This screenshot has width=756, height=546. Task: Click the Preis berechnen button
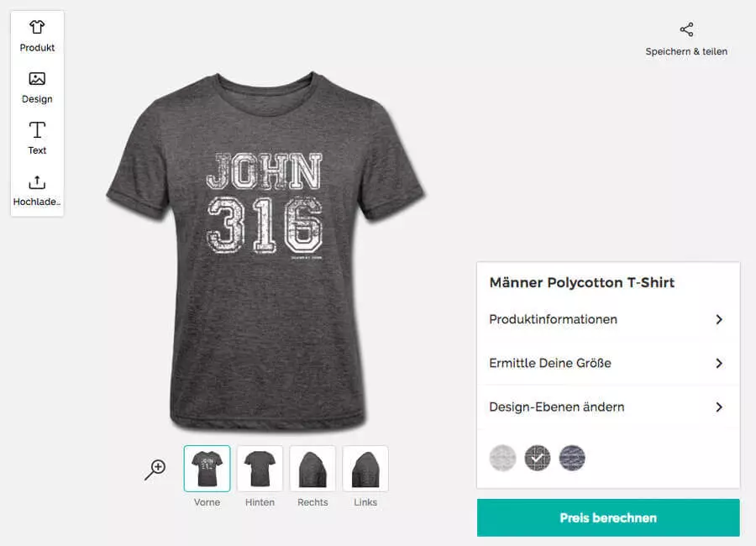(x=607, y=517)
